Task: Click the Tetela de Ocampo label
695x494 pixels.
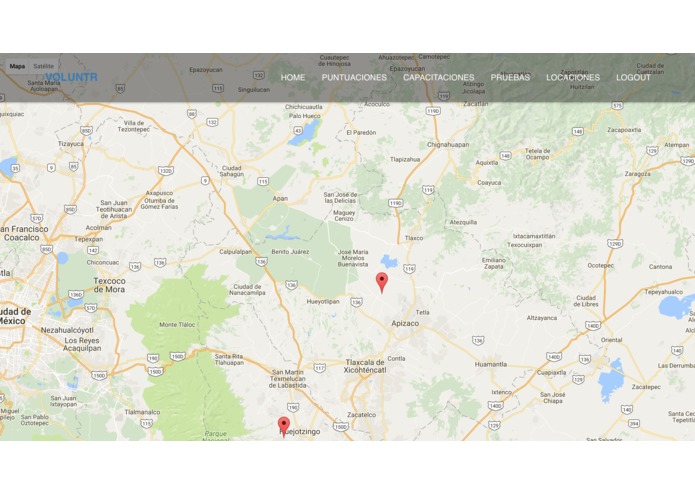Action: [537, 154]
